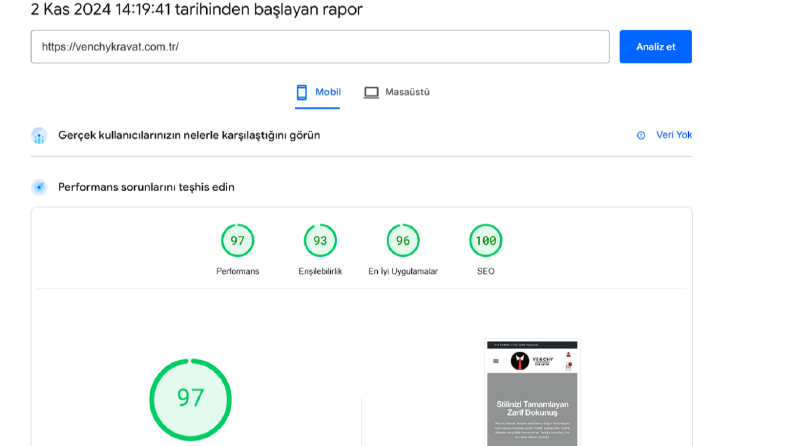This screenshot has width=793, height=446.
Task: Open the Veri Yok link
Action: pyautogui.click(x=674, y=135)
